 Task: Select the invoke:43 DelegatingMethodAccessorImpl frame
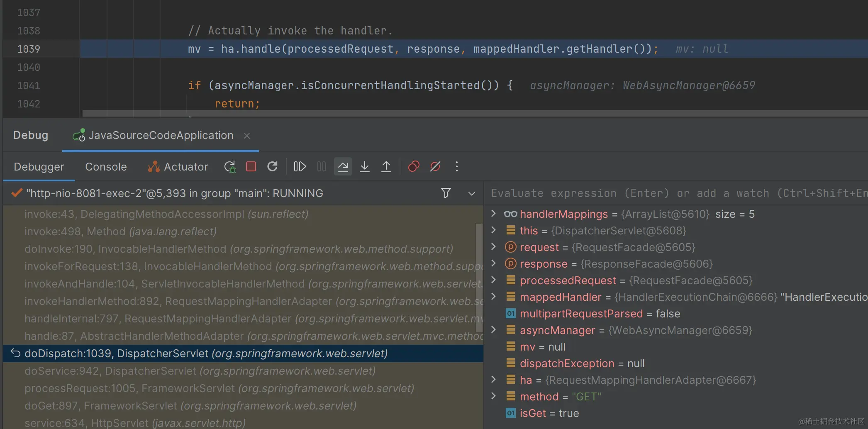click(243, 214)
